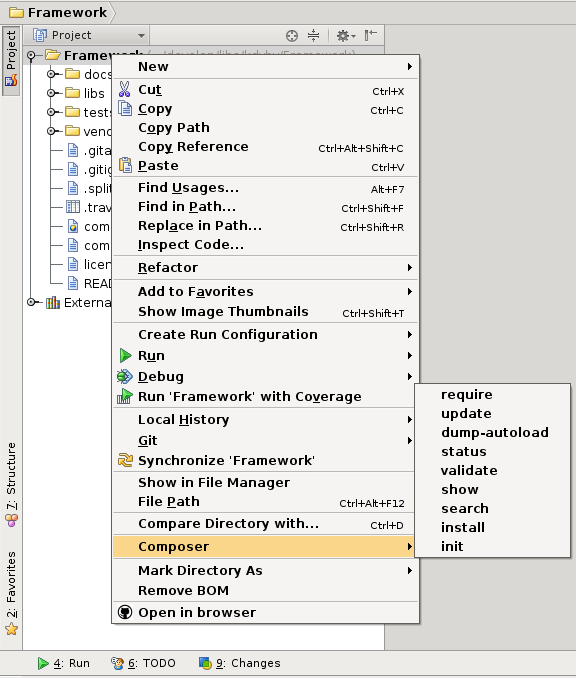
Task: Click the scroll from source target icon
Action: (x=292, y=35)
